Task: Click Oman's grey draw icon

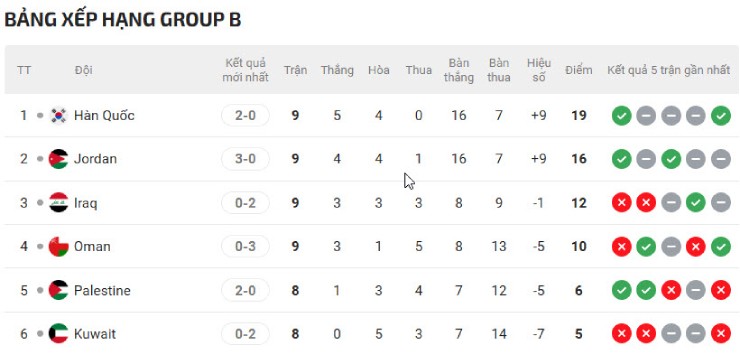Action: [x=671, y=246]
